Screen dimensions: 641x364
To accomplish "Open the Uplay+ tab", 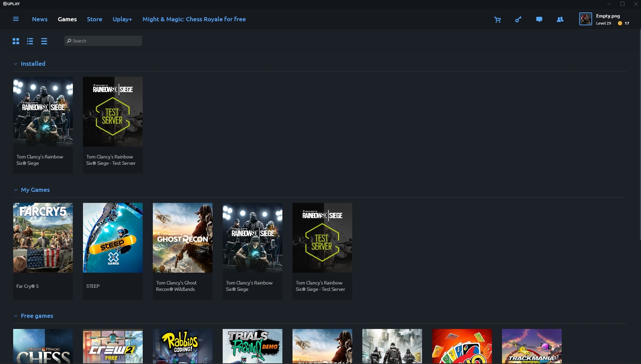I will click(x=122, y=19).
